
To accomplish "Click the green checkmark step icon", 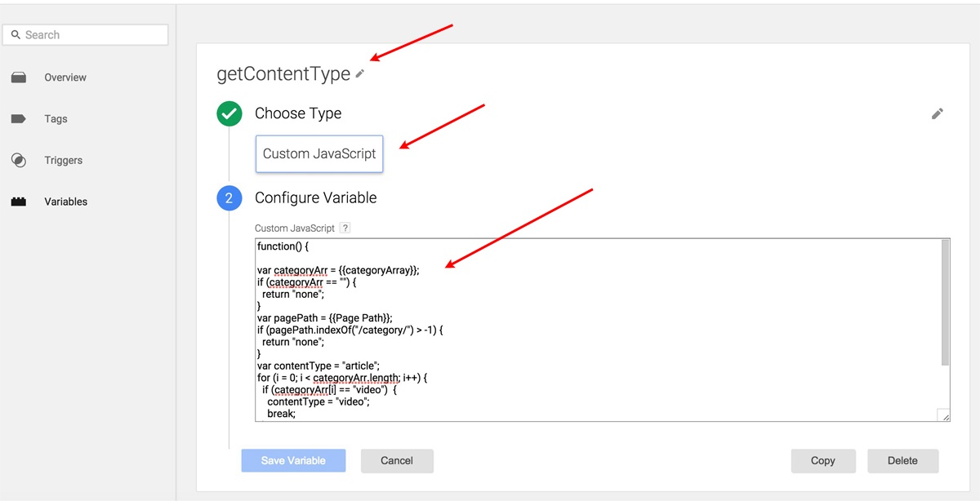I will (x=229, y=113).
